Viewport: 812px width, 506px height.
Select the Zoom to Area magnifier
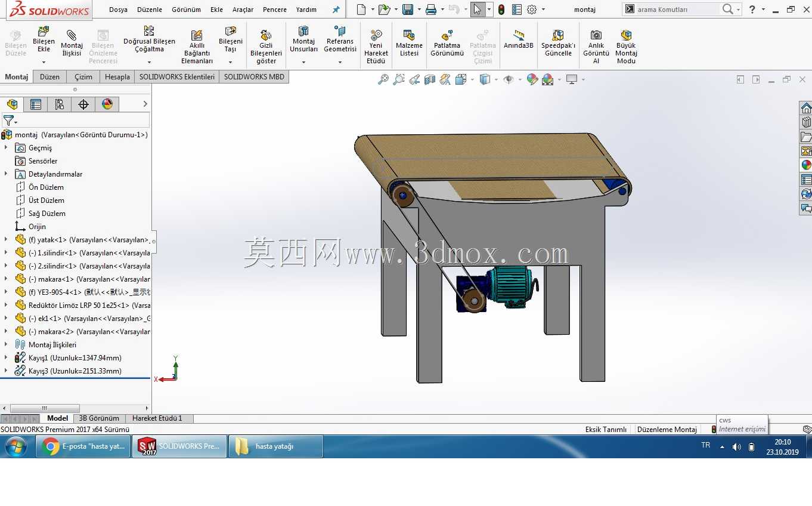pos(399,79)
